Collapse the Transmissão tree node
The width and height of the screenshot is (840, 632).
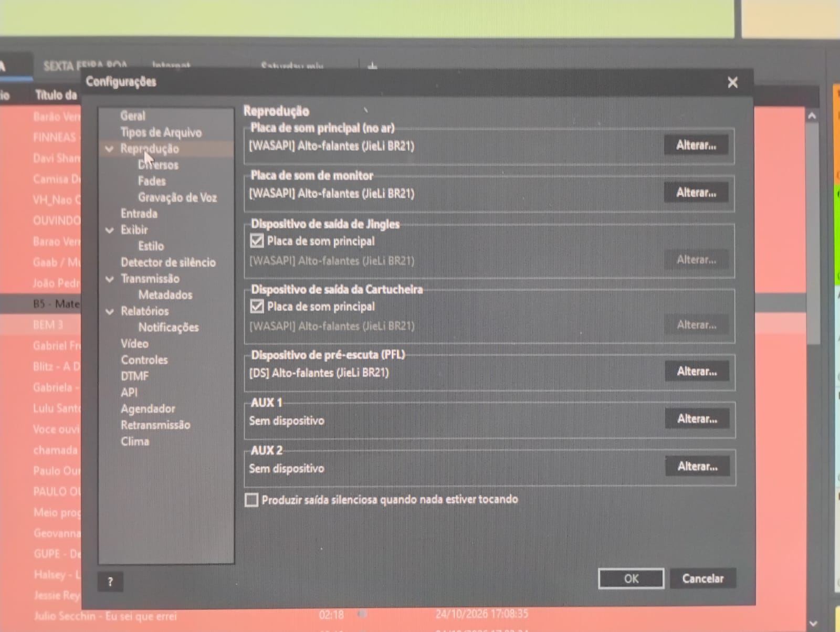(109, 279)
